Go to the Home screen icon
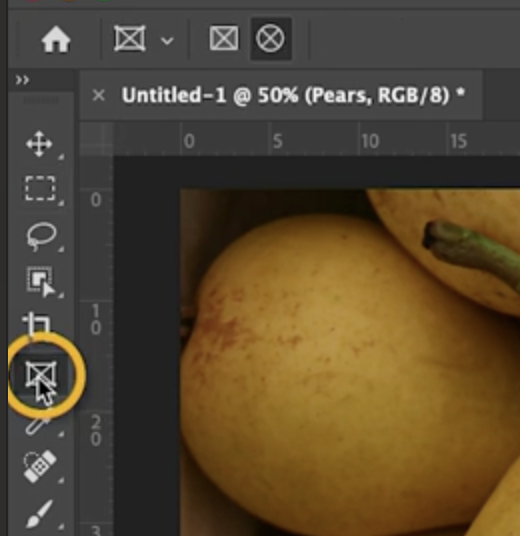The width and height of the screenshot is (520, 536). (56, 40)
